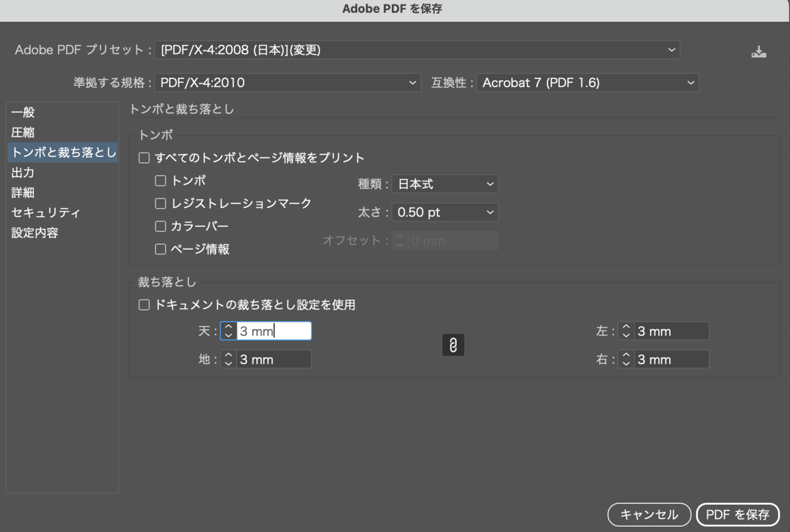Image resolution: width=790 pixels, height=532 pixels.
Task: Open the Adobe PDF プリセット dropdown
Action: [x=417, y=50]
